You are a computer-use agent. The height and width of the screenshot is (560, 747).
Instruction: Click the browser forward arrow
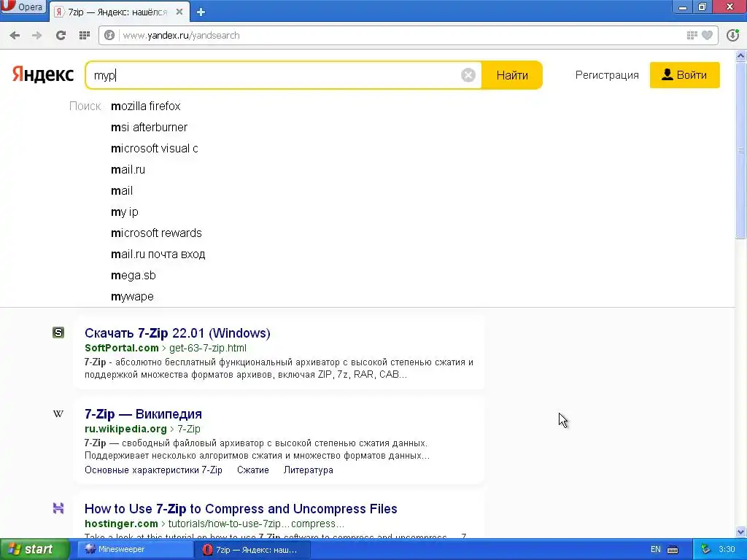pyautogui.click(x=36, y=35)
